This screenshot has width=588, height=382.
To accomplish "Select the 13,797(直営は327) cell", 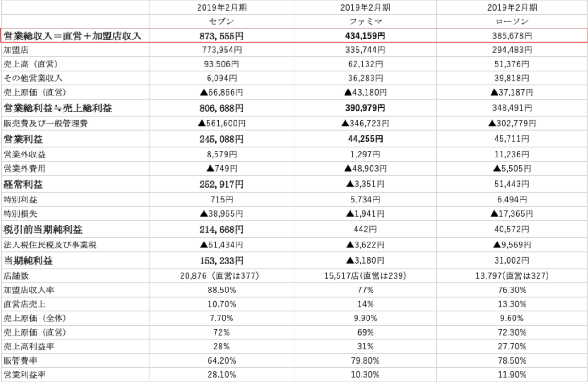I will coord(512,276).
